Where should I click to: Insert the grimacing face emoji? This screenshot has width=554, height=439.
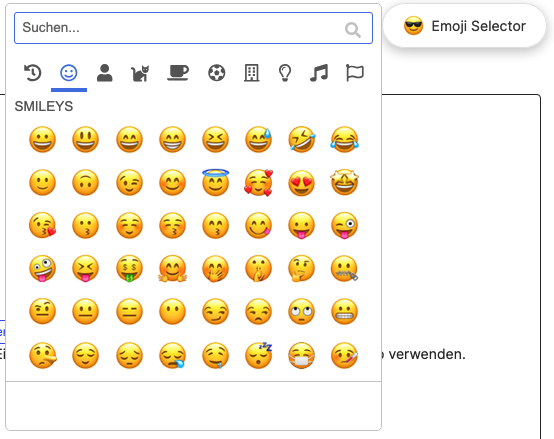tap(345, 312)
